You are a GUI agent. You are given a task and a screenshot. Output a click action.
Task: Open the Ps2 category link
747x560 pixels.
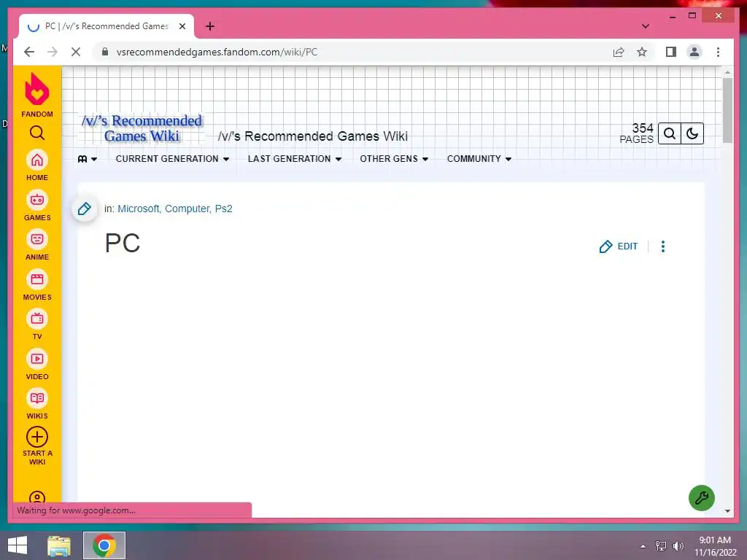coord(223,209)
